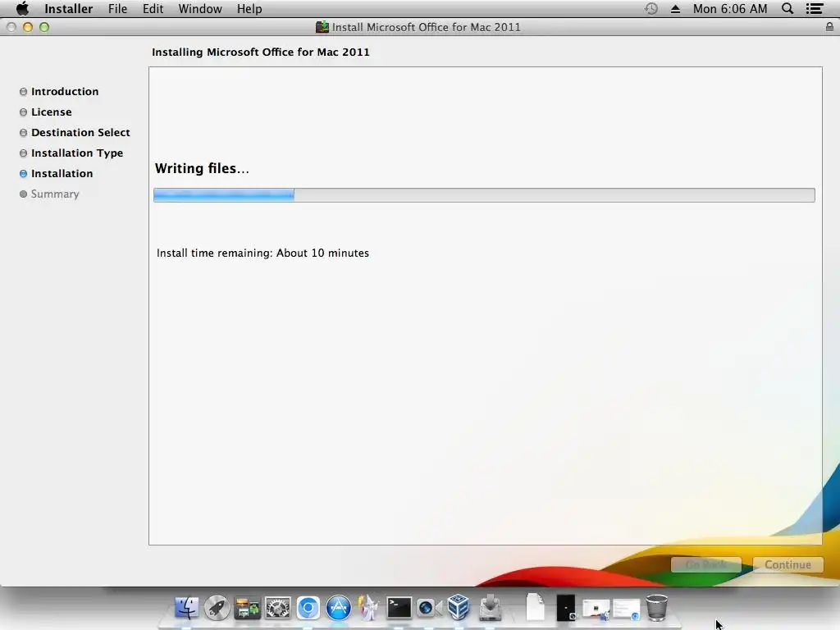
Task: Open the Help menu
Action: click(x=249, y=8)
